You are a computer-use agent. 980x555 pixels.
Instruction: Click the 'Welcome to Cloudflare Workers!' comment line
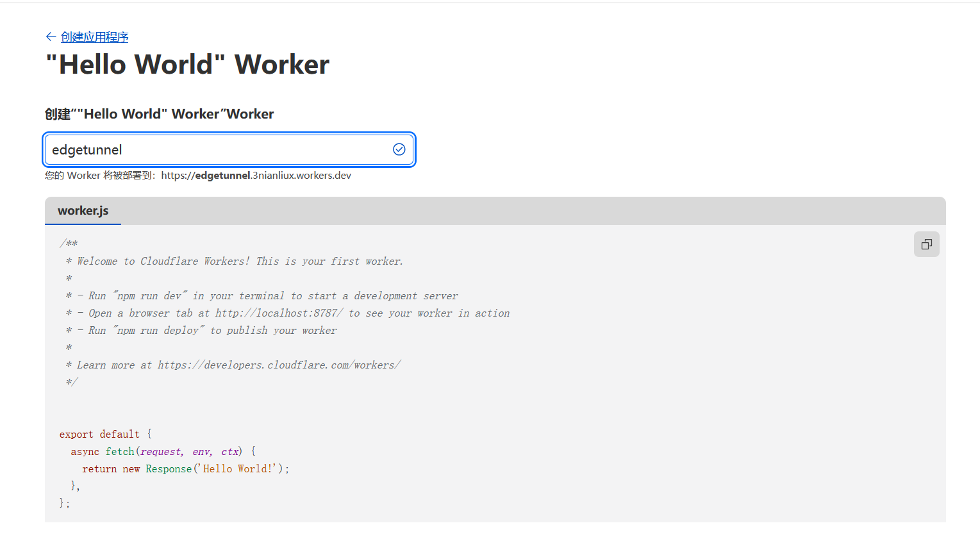(x=234, y=261)
